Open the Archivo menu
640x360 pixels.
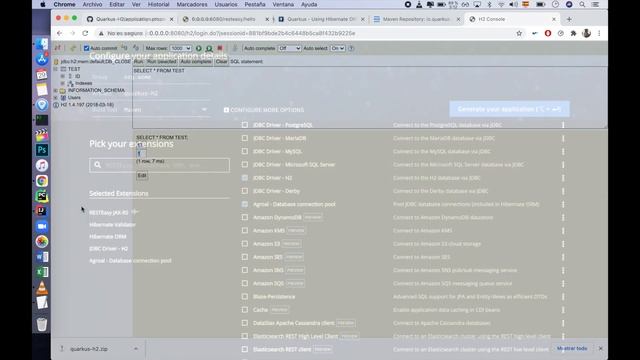92,4
